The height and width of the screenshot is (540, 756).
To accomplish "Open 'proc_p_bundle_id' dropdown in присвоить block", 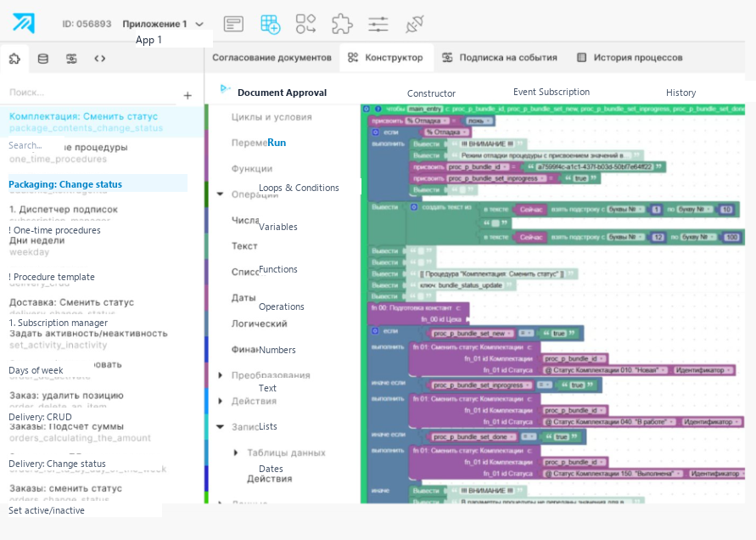I will pyautogui.click(x=478, y=167).
